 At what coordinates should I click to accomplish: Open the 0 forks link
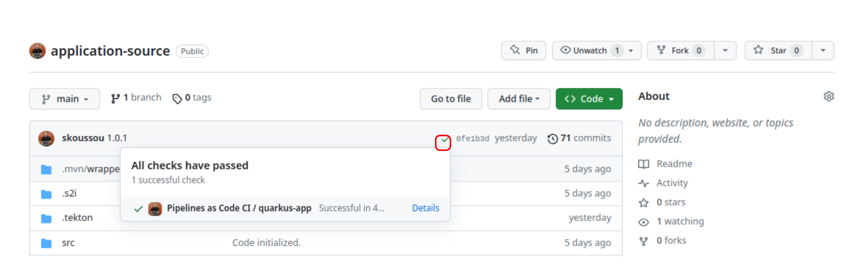click(x=671, y=240)
